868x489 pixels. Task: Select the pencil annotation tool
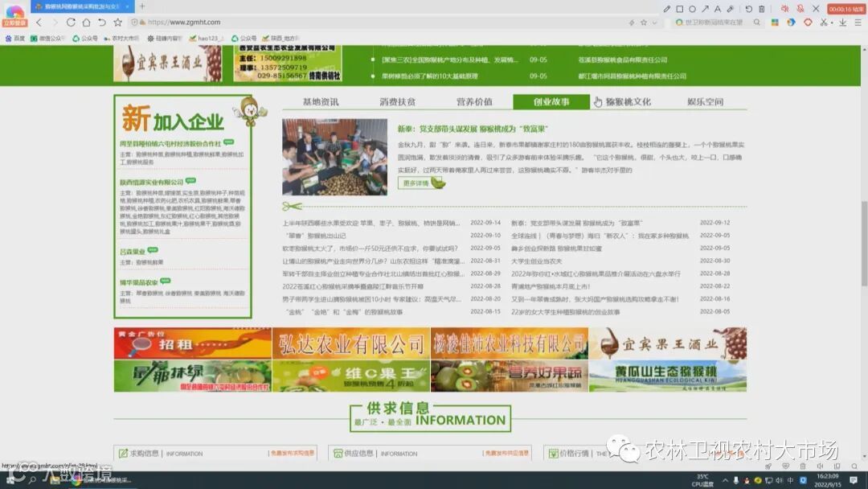(x=666, y=9)
